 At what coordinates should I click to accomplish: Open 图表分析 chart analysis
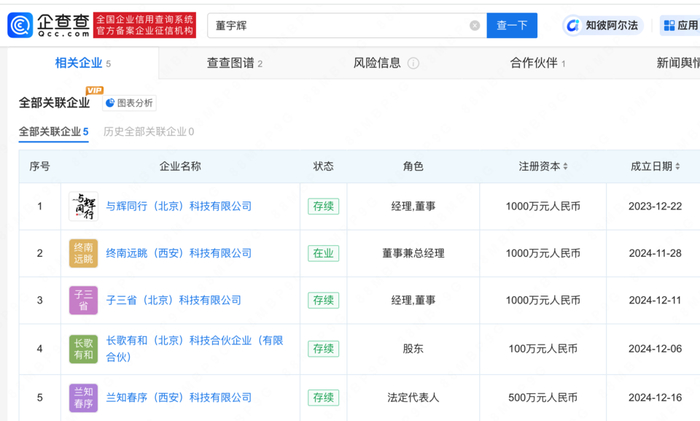point(129,103)
